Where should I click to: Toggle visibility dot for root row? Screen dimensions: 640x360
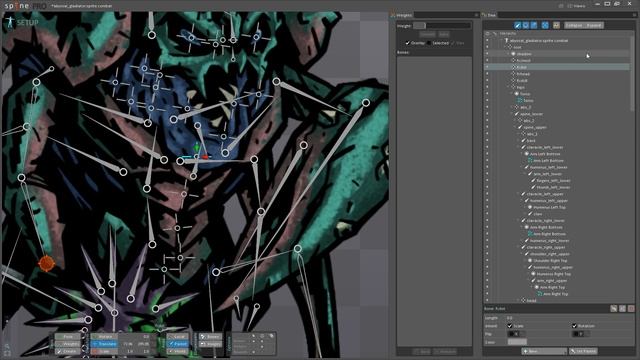coord(487,47)
